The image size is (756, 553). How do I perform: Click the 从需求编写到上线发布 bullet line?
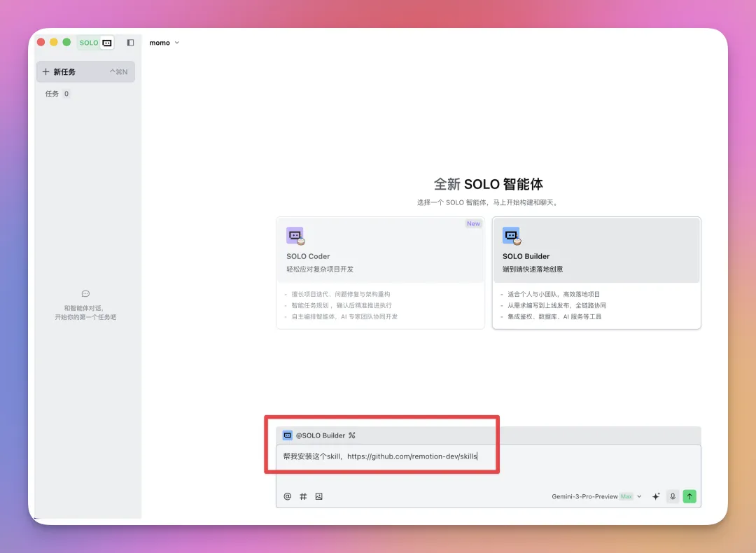pos(556,305)
